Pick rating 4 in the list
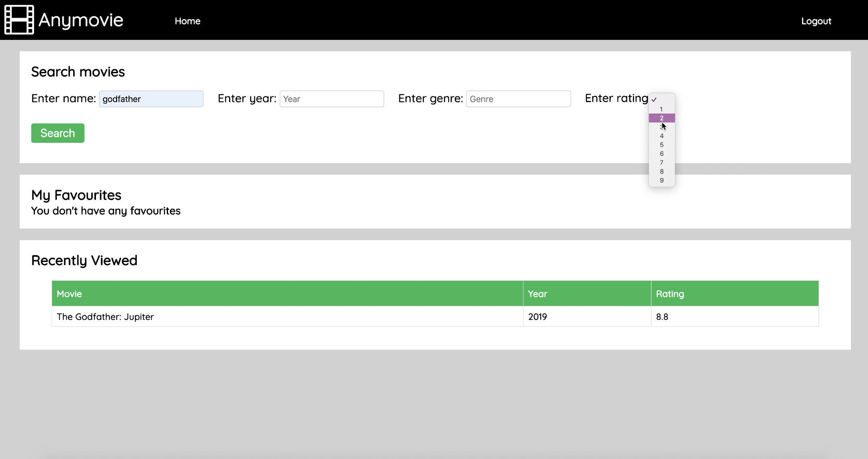This screenshot has height=459, width=868. click(661, 136)
